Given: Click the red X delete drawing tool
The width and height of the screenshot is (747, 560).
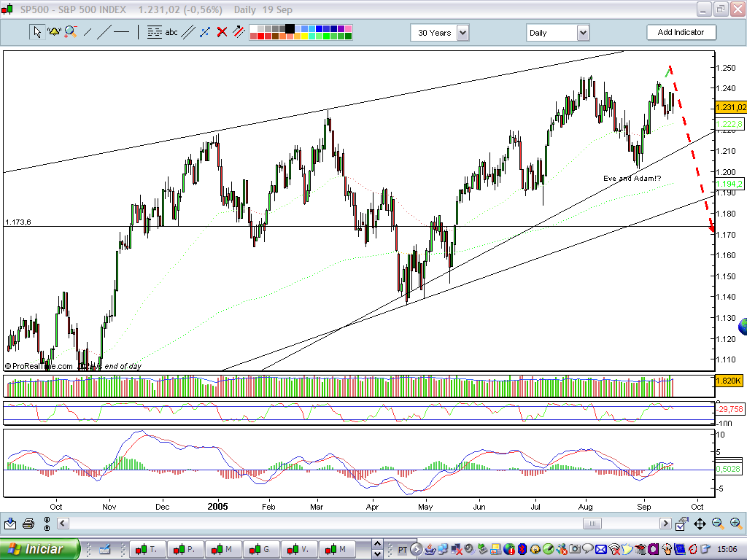Looking at the screenshot, I should 221,32.
